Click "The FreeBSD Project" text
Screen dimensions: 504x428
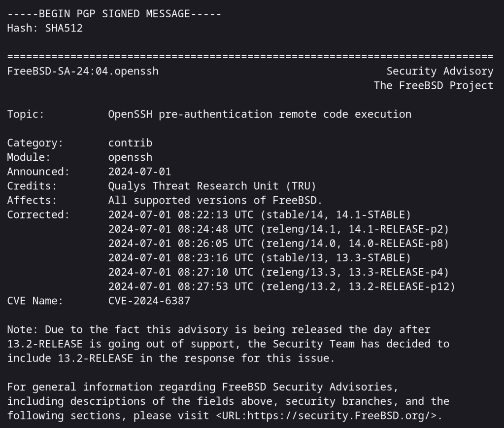point(433,85)
